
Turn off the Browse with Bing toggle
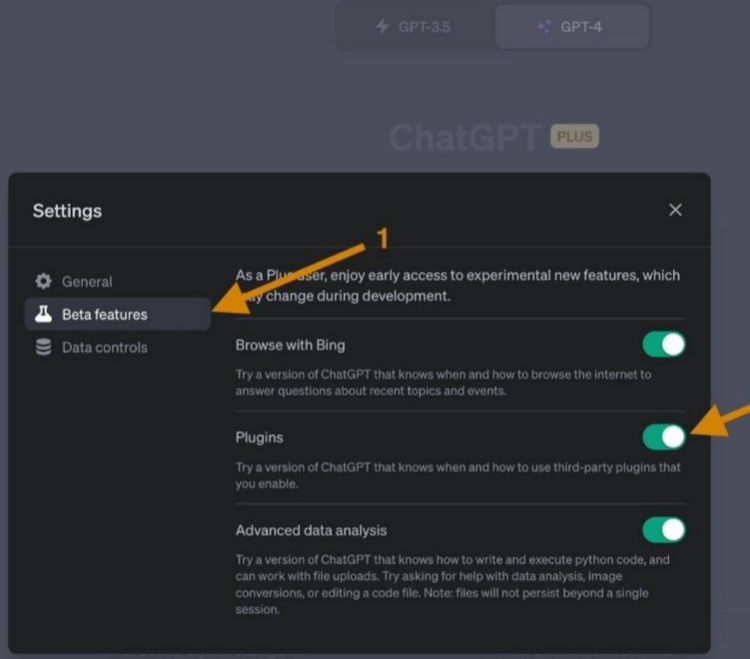[664, 344]
